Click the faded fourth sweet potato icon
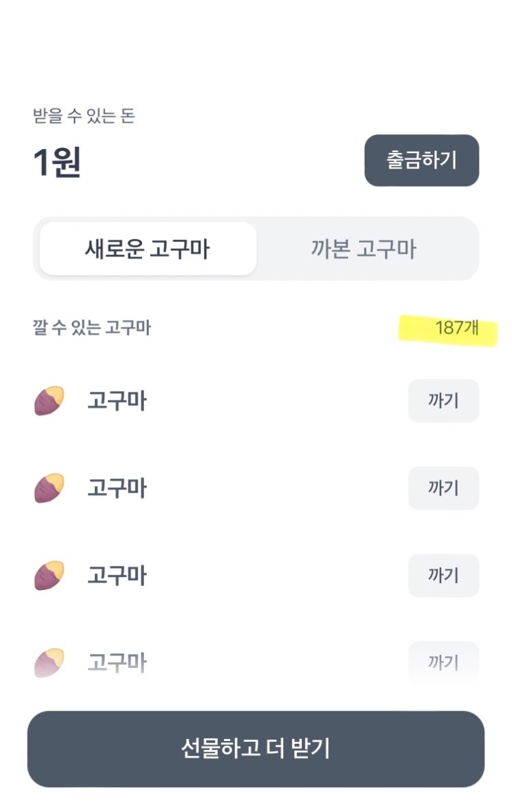 (49, 662)
